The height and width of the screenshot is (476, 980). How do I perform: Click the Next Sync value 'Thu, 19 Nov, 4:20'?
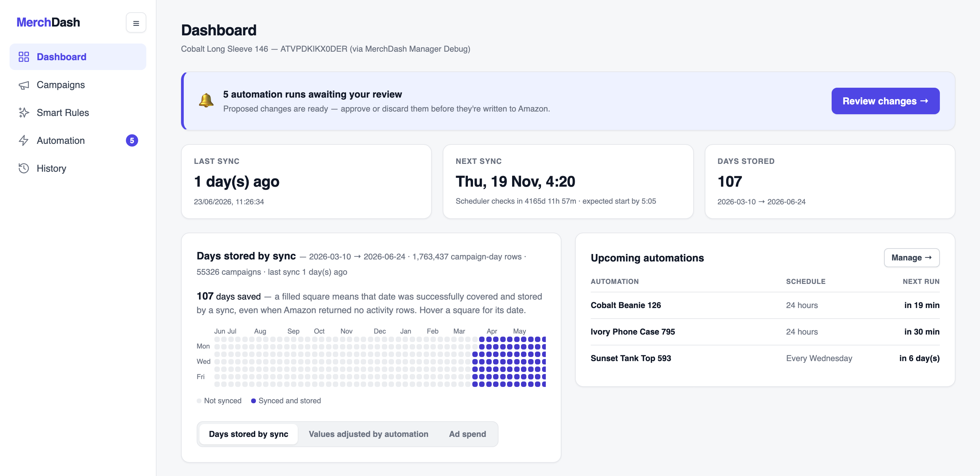coord(515,182)
